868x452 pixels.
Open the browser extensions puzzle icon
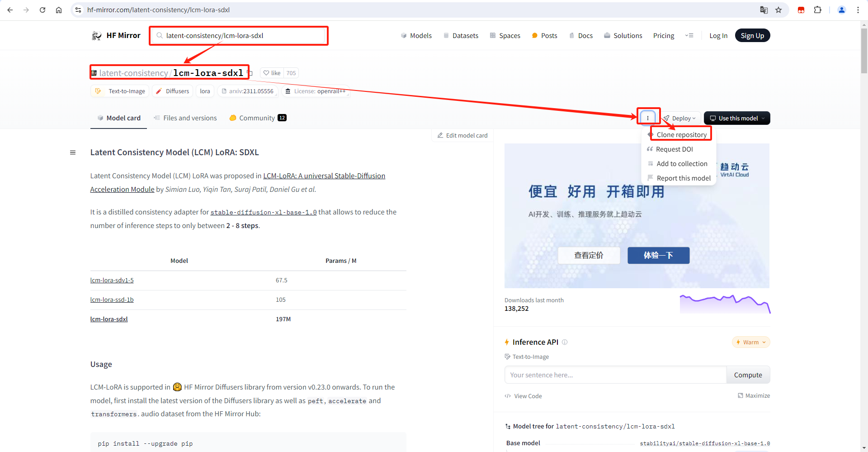point(817,10)
